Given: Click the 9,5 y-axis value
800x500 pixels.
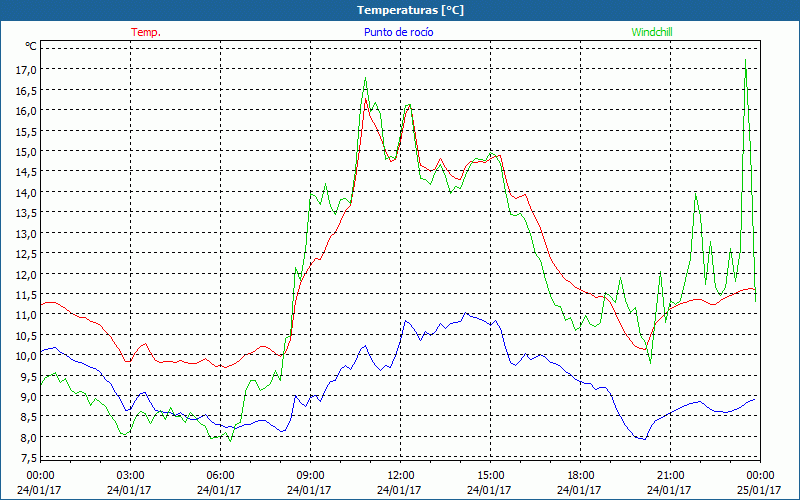Looking at the screenshot, I should (x=29, y=376).
